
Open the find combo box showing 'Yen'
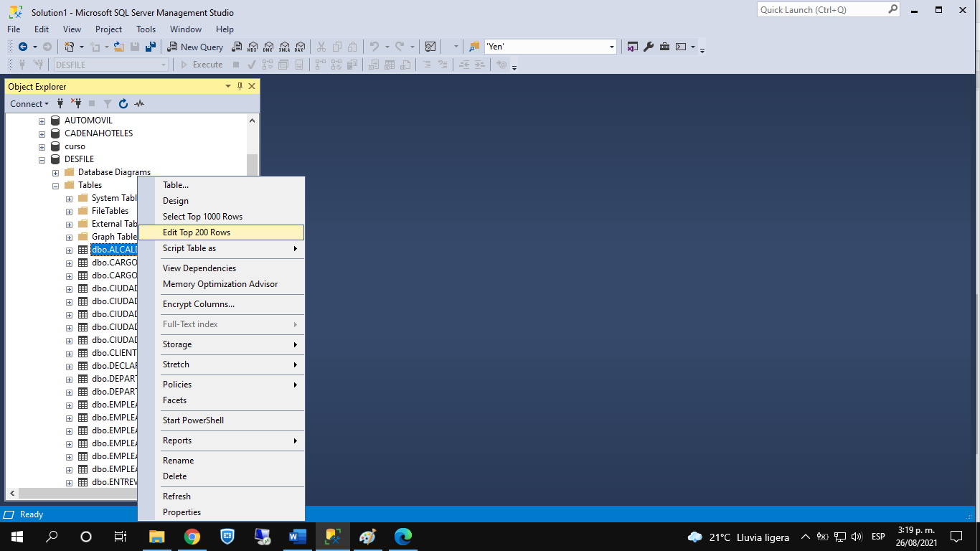coord(550,47)
